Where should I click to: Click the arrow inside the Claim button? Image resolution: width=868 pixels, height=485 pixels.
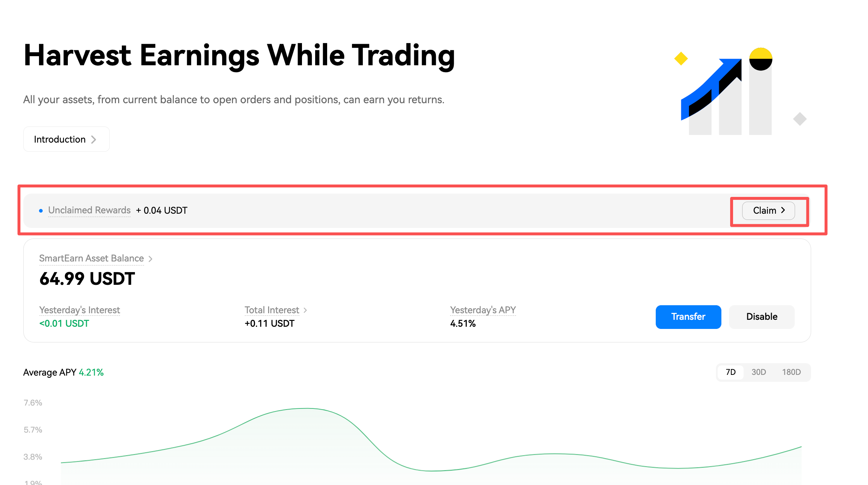pos(783,210)
